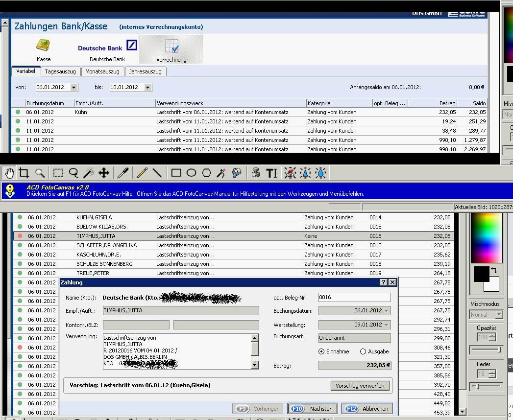Open the Verrechnung account icon
This screenshot has height=420, width=513.
[x=171, y=49]
